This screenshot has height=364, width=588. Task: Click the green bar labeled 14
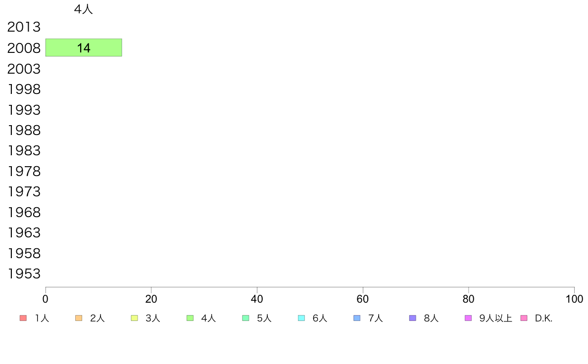84,47
